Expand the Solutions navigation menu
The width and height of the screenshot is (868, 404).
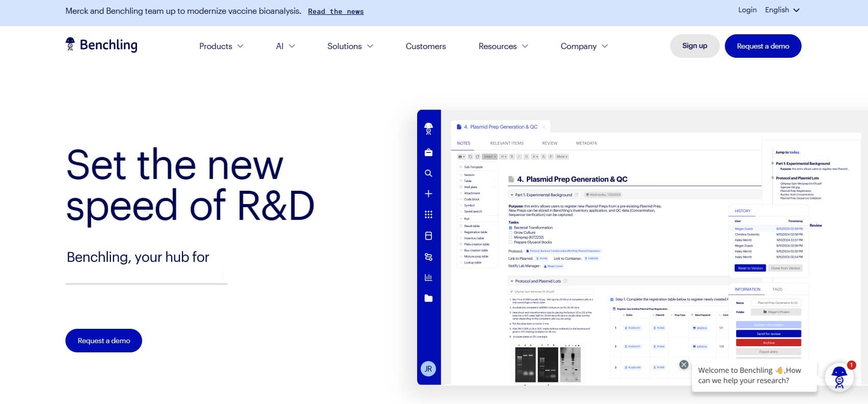[350, 46]
